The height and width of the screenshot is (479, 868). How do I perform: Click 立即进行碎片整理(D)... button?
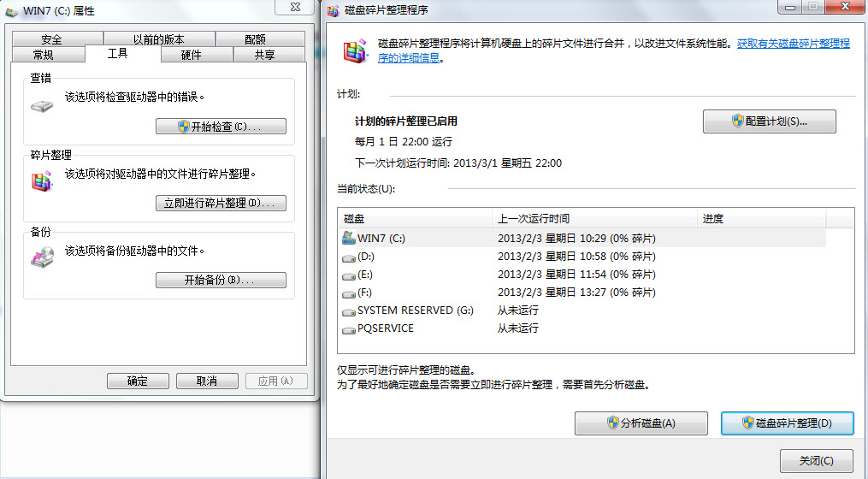[x=221, y=204]
